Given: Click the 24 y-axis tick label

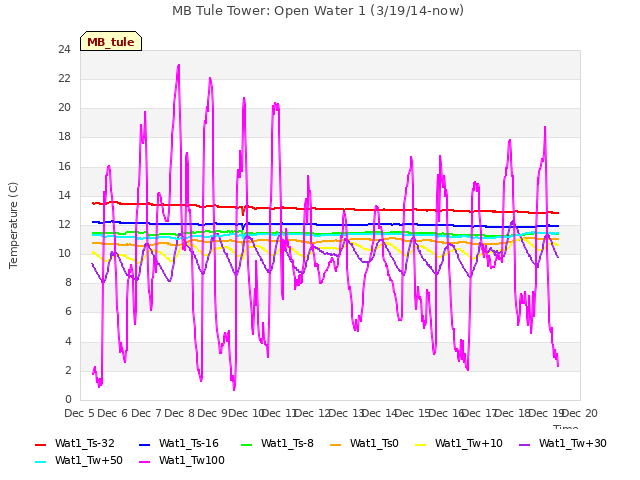Looking at the screenshot, I should [64, 50].
